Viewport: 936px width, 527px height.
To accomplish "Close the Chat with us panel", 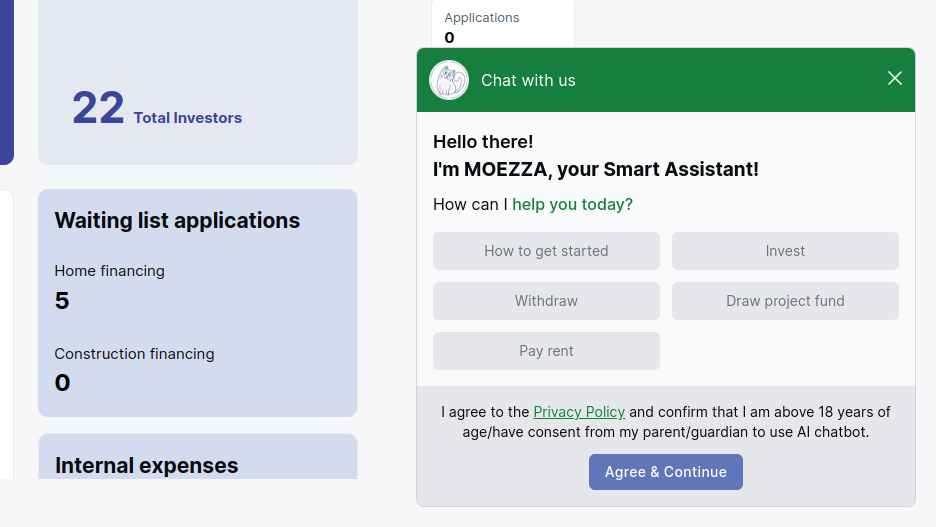I will (x=894, y=78).
